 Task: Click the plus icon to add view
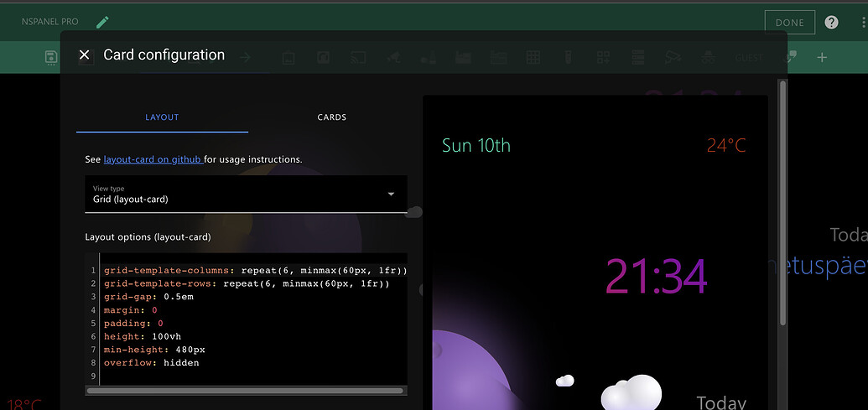coord(822,58)
